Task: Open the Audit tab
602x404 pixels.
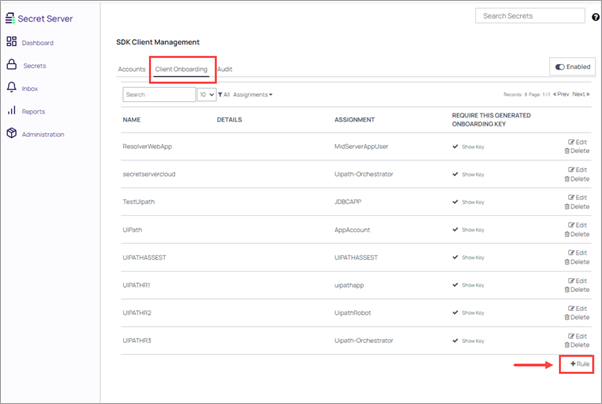Action: coord(225,69)
